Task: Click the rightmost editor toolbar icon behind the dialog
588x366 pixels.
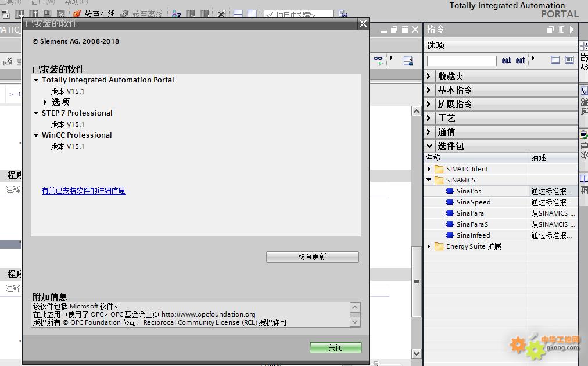Action: click(x=408, y=60)
